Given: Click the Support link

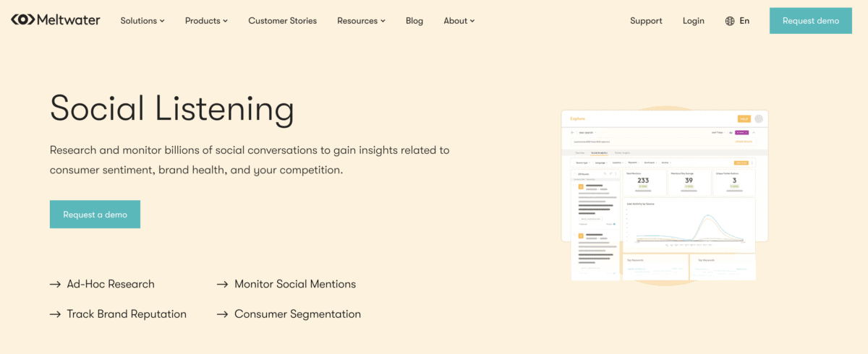Looking at the screenshot, I should 646,21.
